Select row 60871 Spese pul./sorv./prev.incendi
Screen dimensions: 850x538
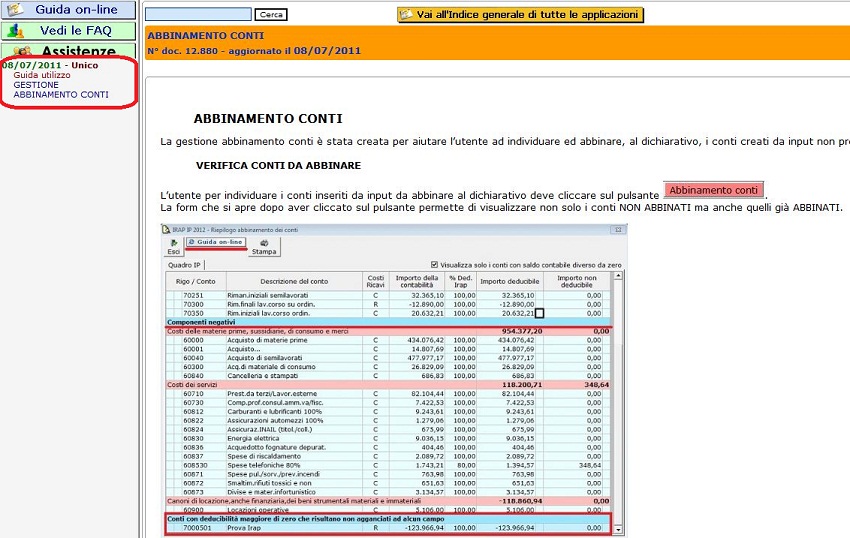tap(388, 474)
